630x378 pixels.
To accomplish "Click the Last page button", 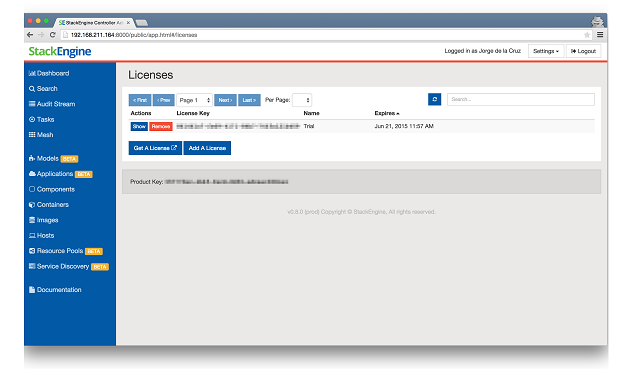I will tap(249, 100).
